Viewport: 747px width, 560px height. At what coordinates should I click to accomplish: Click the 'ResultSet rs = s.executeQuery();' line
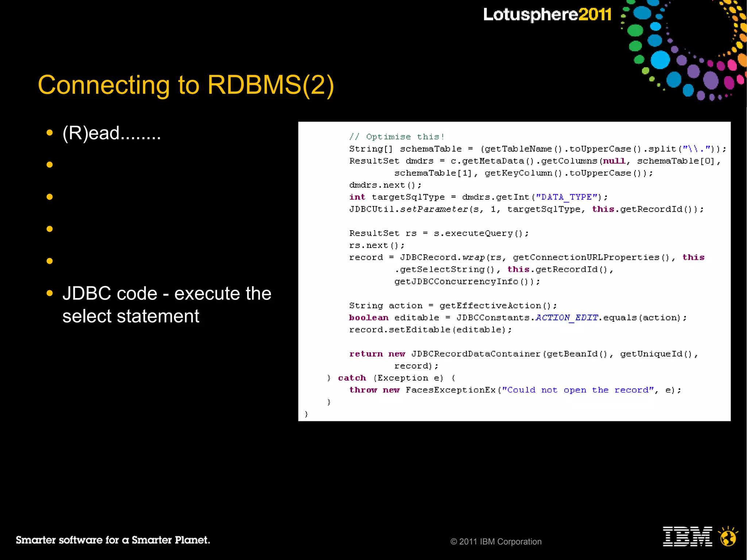click(x=439, y=233)
